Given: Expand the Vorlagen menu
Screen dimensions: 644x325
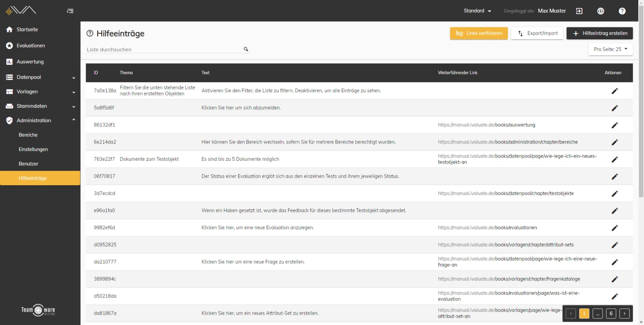Looking at the screenshot, I should coord(40,92).
